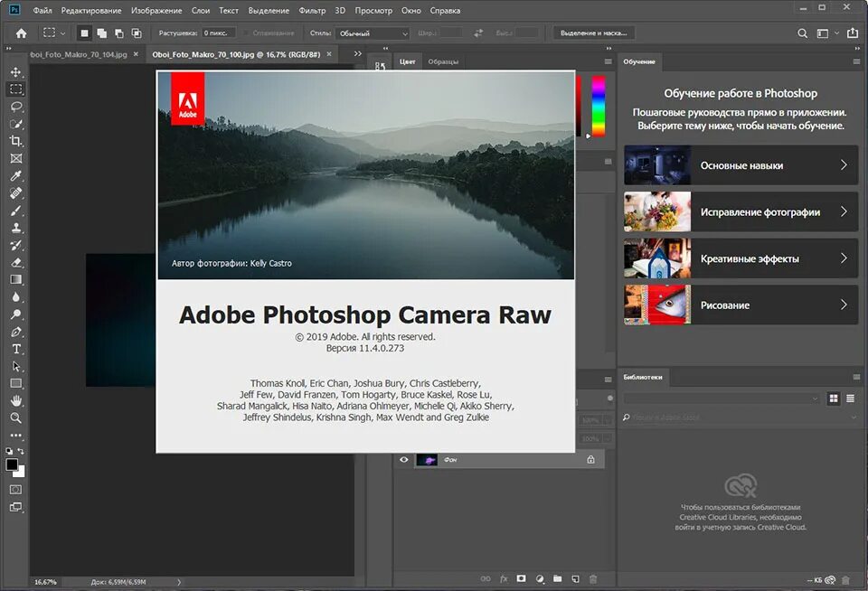Screen dimensions: 868x591
Task: Hide the Фон layer with eye icon
Action: 403,459
